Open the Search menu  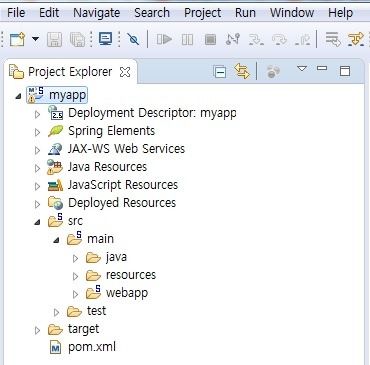click(152, 13)
